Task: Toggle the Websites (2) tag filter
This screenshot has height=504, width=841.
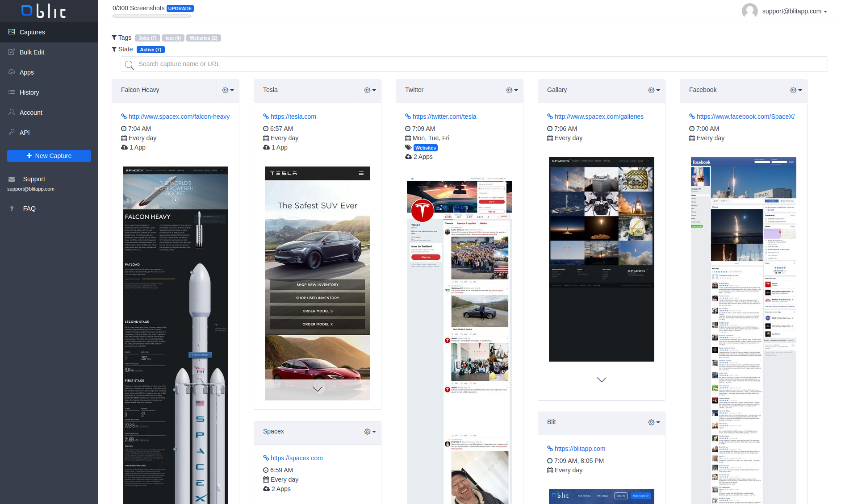Action: coord(203,38)
